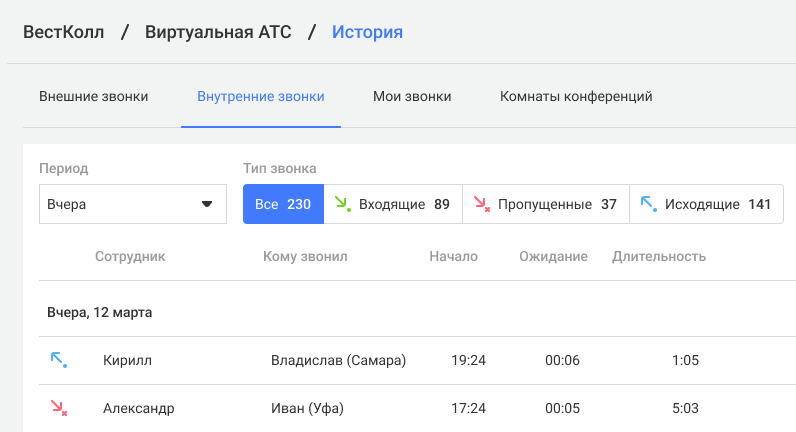Open Комнаты конференций tab
The width and height of the screenshot is (796, 432).
576,96
